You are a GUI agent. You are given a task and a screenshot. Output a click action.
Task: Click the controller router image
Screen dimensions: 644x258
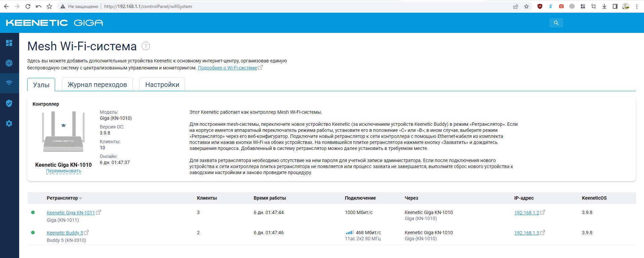63,132
